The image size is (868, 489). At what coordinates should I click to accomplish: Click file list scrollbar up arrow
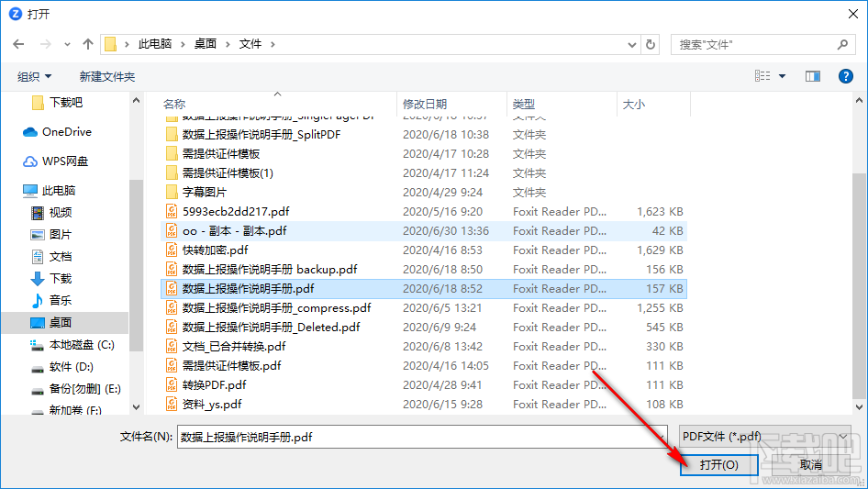859,101
